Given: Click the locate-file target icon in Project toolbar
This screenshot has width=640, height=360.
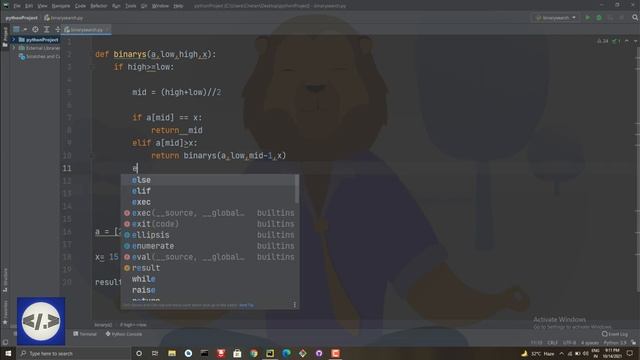Looking at the screenshot, I should pos(36,29).
